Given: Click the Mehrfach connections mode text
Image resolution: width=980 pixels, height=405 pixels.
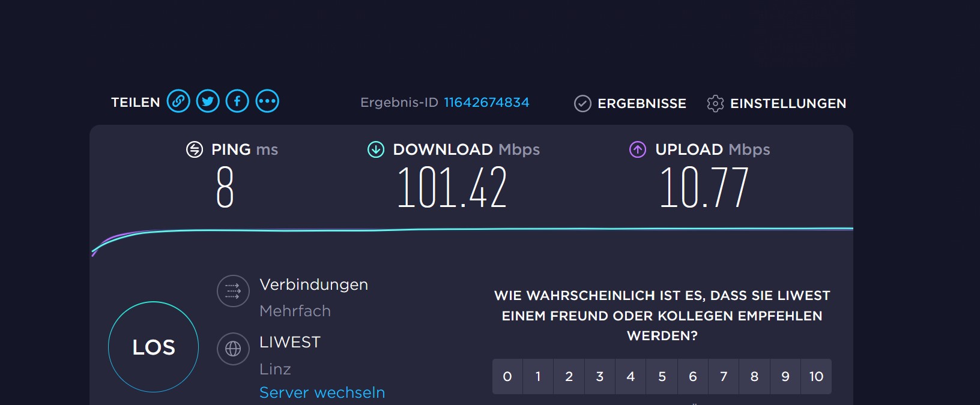Looking at the screenshot, I should (295, 311).
